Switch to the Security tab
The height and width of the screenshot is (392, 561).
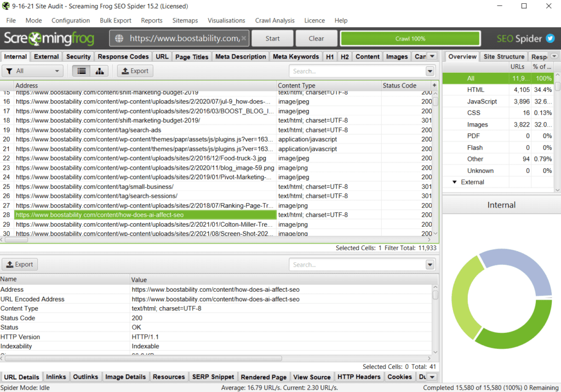coord(78,56)
